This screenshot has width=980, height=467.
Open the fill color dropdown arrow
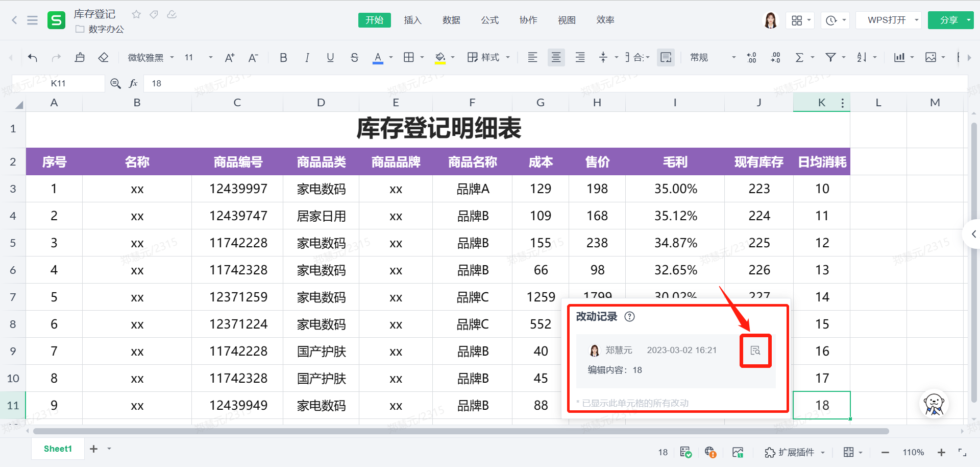[453, 57]
